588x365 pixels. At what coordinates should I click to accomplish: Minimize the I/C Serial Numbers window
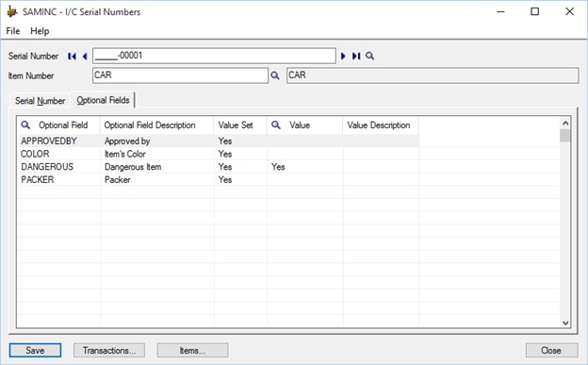pyautogui.click(x=500, y=11)
